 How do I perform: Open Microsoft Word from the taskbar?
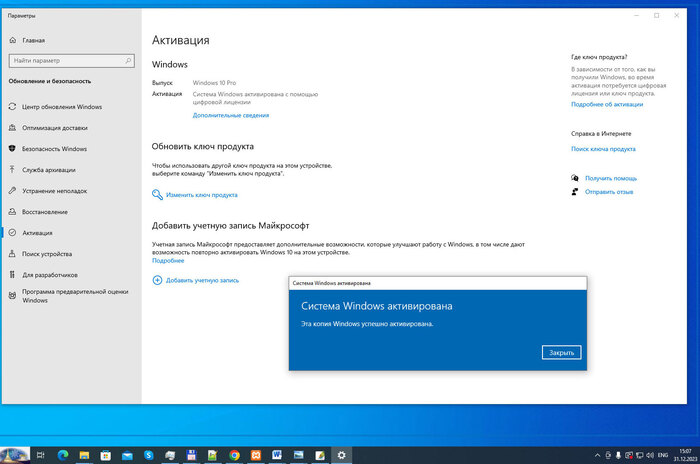click(277, 455)
